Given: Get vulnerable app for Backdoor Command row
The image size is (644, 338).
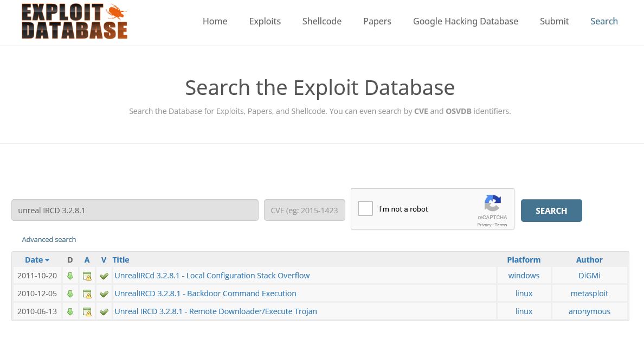Looking at the screenshot, I should 87,294.
